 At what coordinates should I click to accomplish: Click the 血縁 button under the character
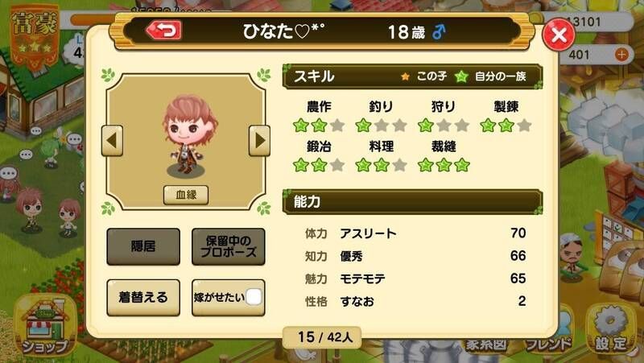click(x=186, y=195)
